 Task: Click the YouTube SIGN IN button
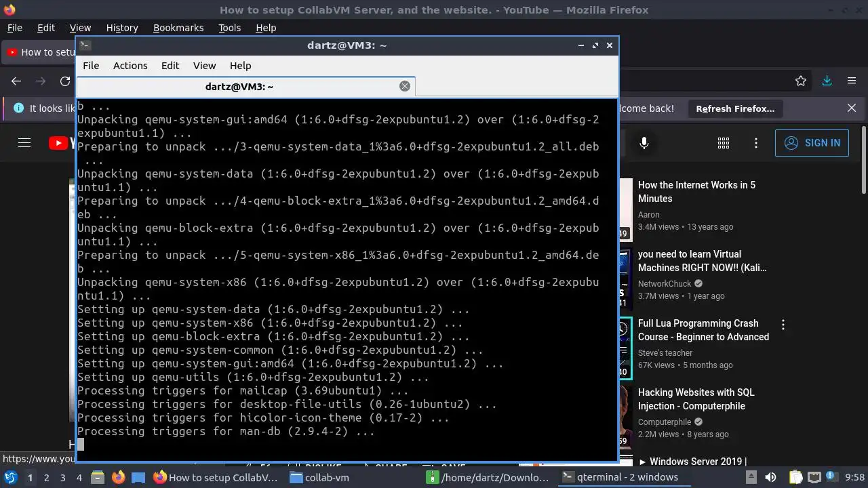pyautogui.click(x=812, y=143)
